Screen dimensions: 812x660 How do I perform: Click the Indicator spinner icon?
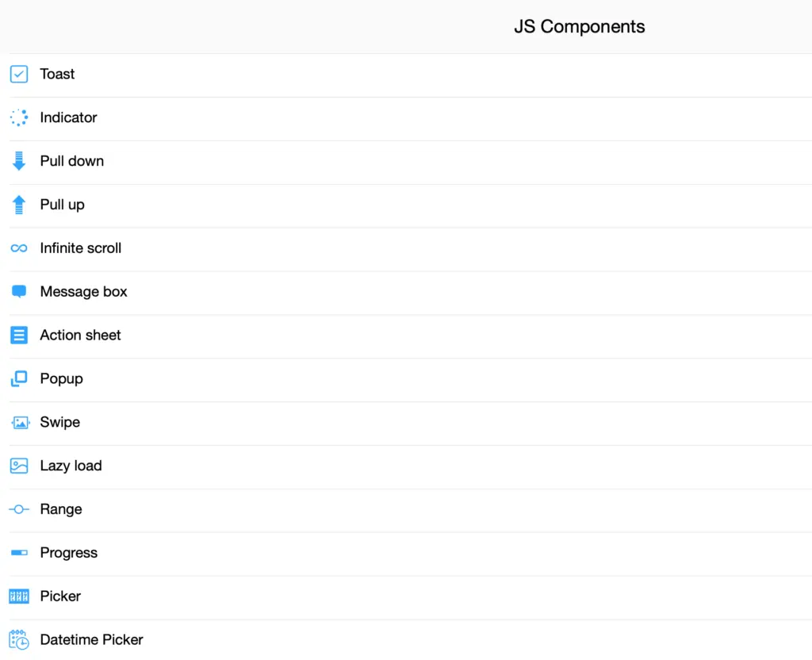[x=19, y=117]
